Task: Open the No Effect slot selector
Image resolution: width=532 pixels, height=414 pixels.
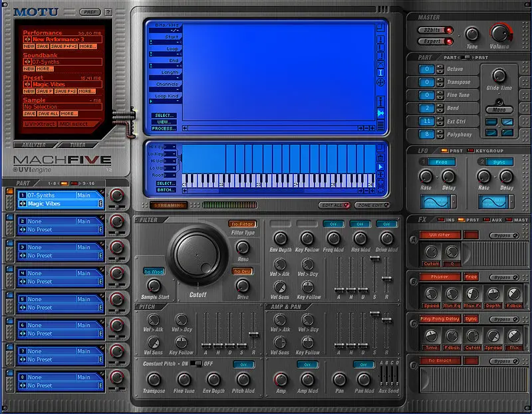Action: pos(440,361)
